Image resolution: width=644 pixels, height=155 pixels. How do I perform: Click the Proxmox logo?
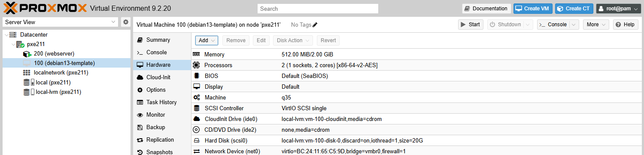point(45,8)
